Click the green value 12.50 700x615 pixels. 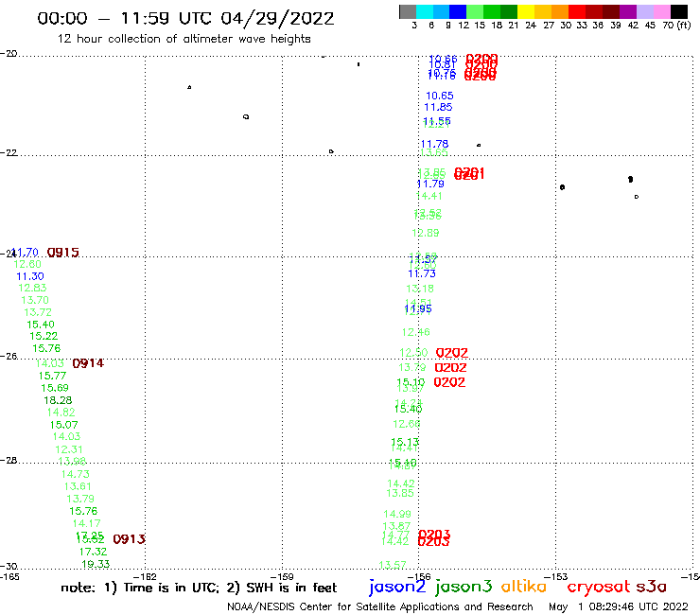click(x=413, y=353)
